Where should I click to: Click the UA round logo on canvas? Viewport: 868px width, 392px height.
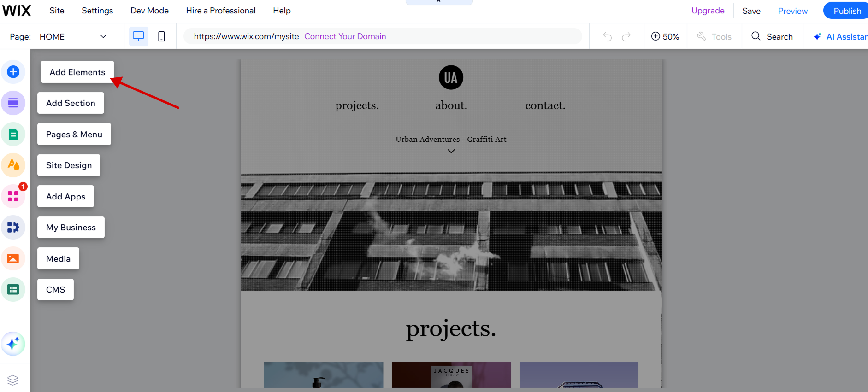click(x=451, y=77)
